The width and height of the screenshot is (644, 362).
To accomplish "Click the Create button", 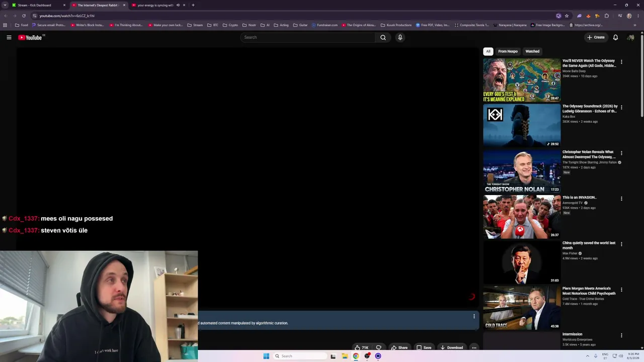I will click(x=596, y=37).
